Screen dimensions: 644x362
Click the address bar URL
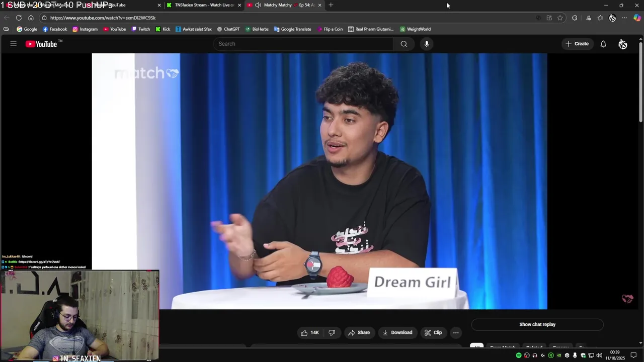pos(103,18)
